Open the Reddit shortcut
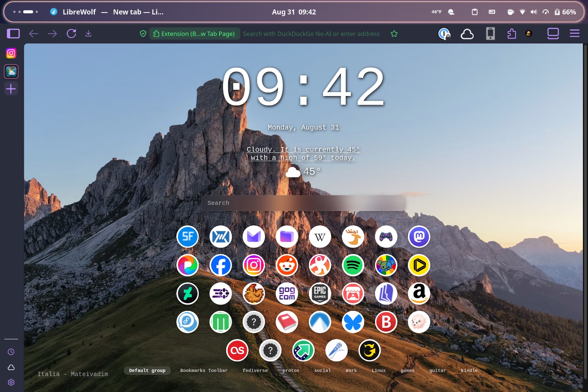Image resolution: width=588 pixels, height=392 pixels. click(x=287, y=265)
